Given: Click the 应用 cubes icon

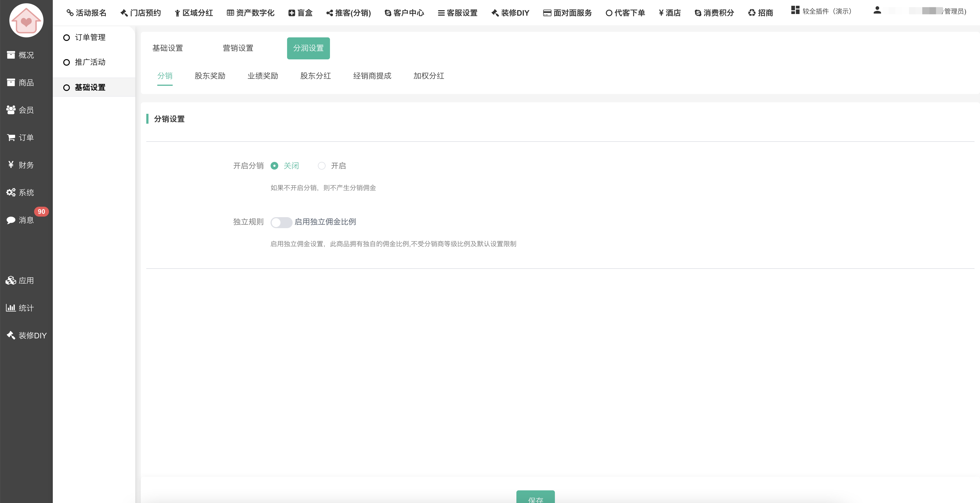Looking at the screenshot, I should tap(11, 281).
